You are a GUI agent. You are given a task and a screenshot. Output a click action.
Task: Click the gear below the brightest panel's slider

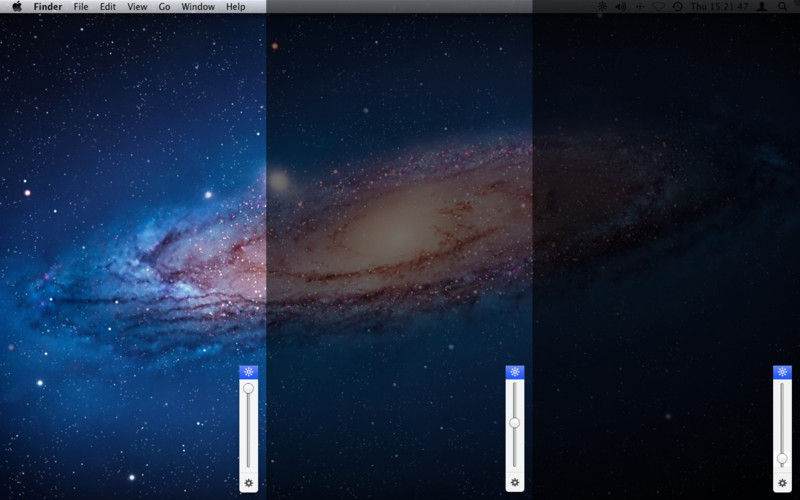pos(248,483)
